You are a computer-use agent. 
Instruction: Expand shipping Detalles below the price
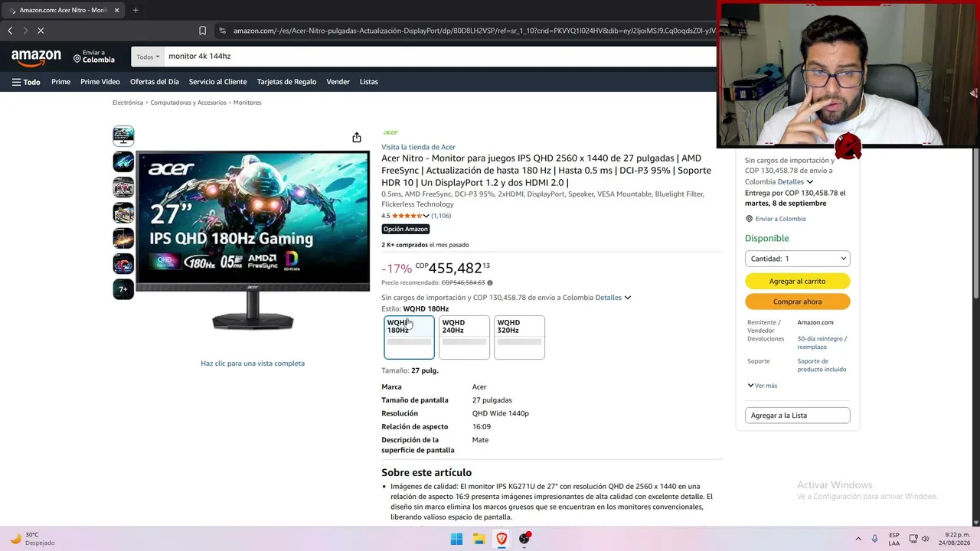pyautogui.click(x=613, y=298)
